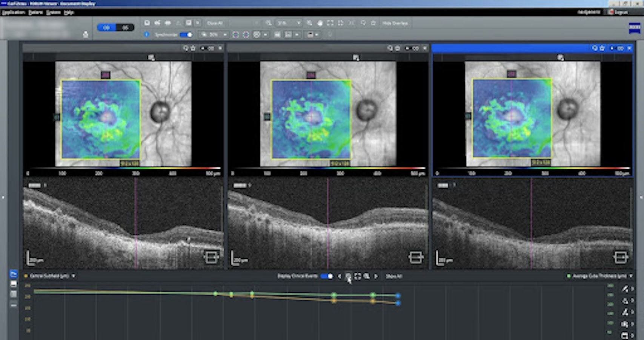644x340 pixels.
Task: Click the OD toggle in third viewer header
Action: click(616, 48)
